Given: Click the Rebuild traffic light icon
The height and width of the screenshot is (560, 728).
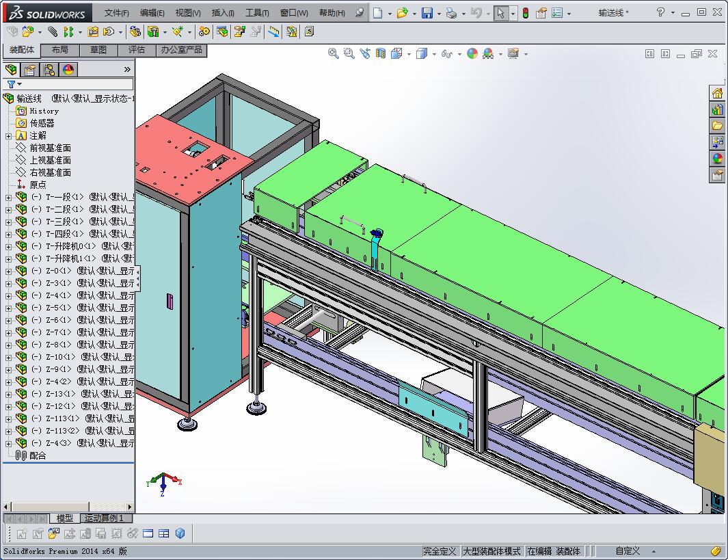Looking at the screenshot, I should point(525,13).
